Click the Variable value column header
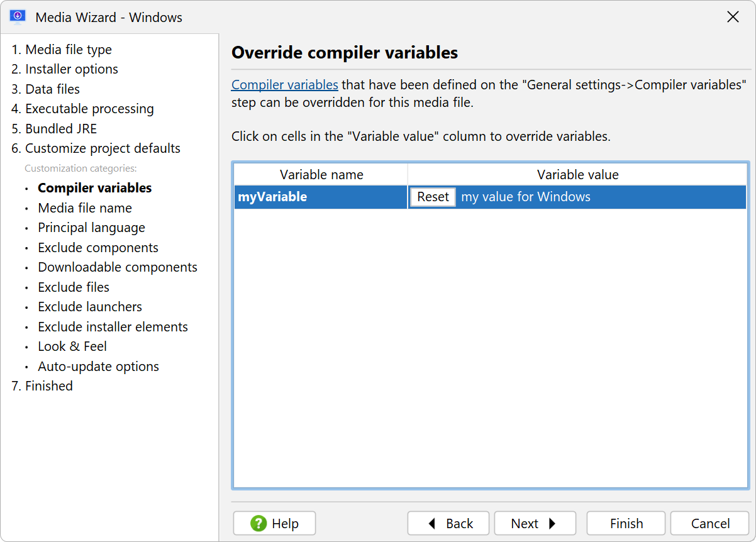This screenshot has height=542, width=756. point(577,175)
